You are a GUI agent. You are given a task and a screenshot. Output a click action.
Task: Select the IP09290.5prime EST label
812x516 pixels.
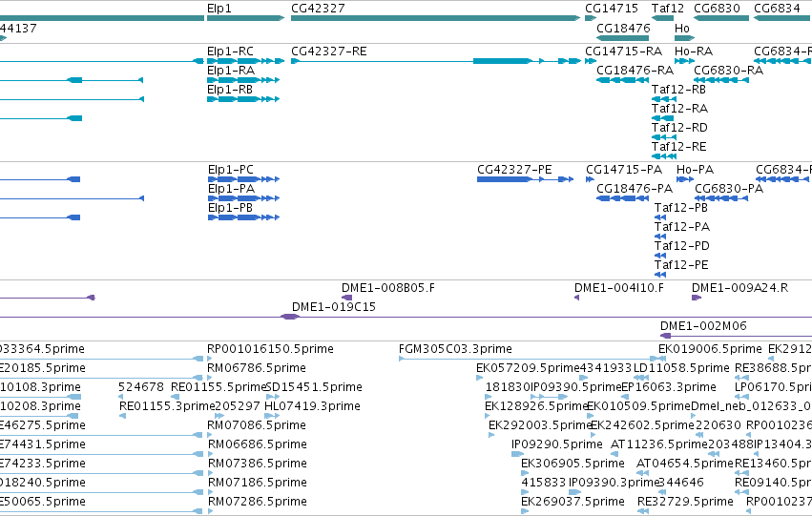[557, 445]
